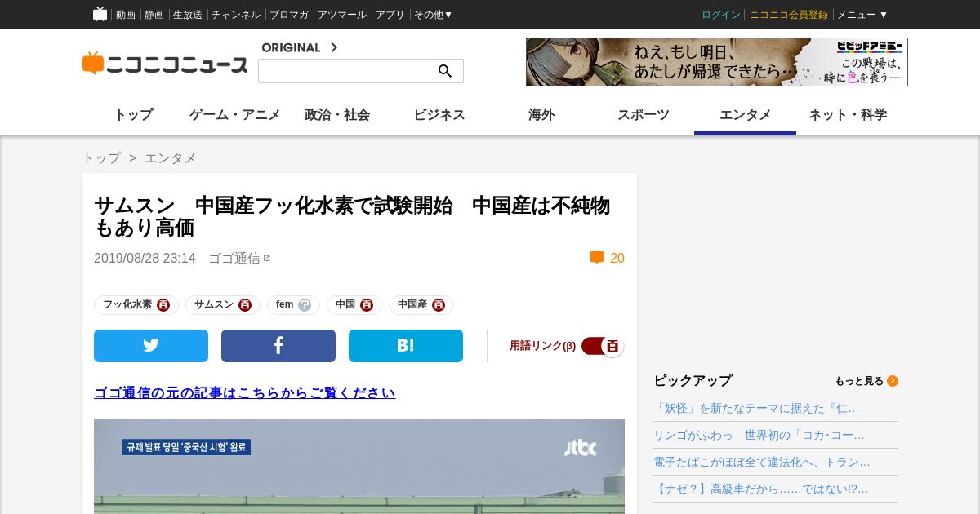
Task: Open pickup article 「妖怪」を新たなテーマに
Action: coord(756,408)
